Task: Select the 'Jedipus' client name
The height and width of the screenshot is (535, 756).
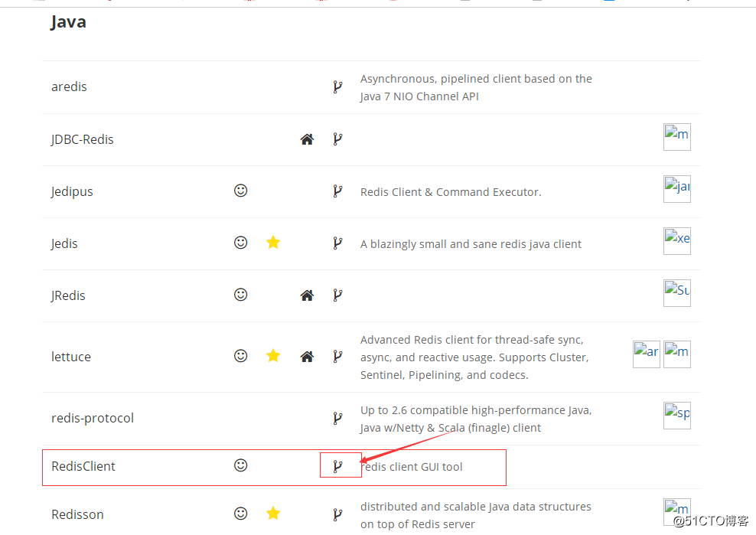Action: tap(72, 191)
